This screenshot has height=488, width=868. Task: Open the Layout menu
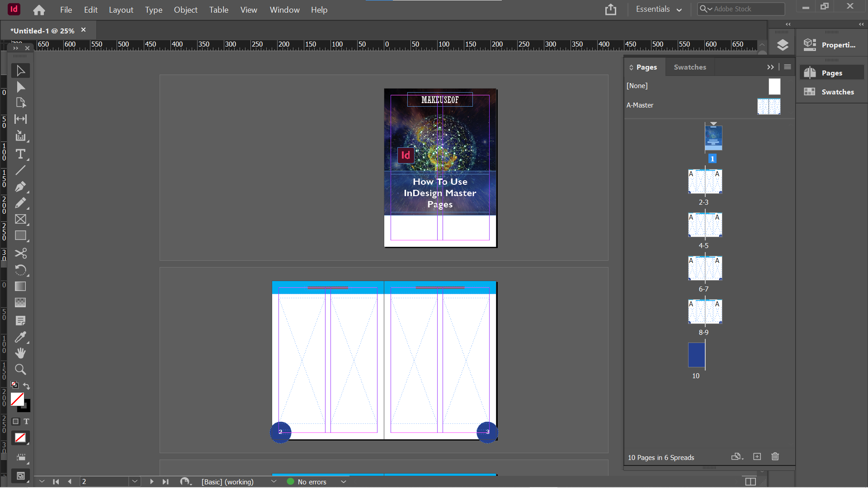(121, 9)
